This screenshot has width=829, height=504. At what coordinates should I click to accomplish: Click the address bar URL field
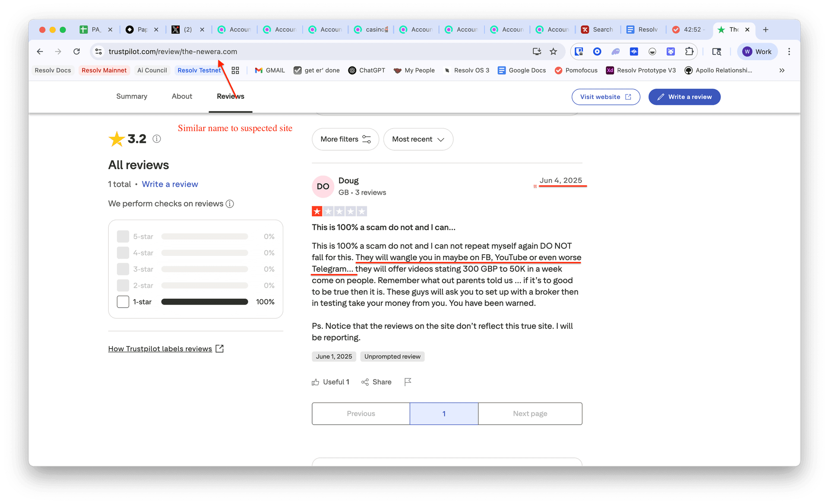coord(302,52)
